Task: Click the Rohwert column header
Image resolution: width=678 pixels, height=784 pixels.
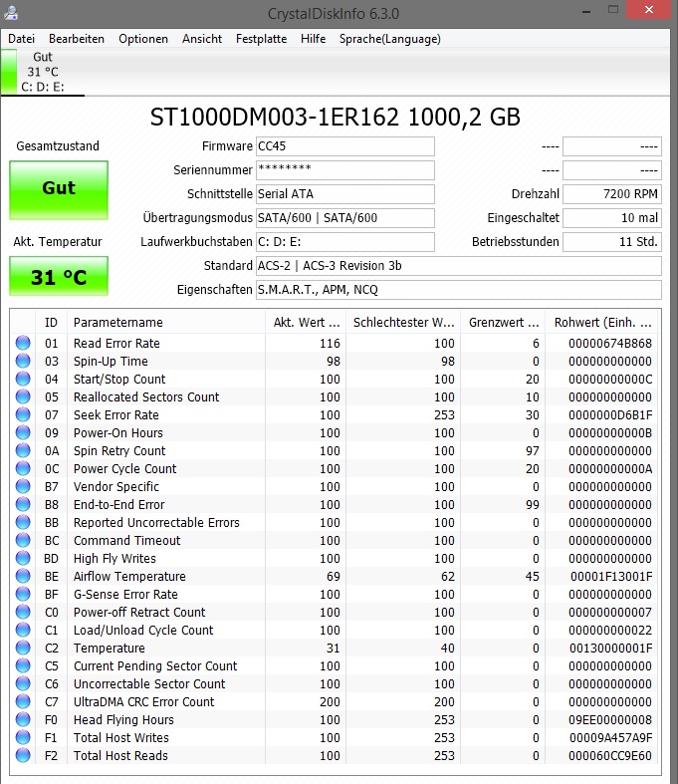Action: pos(601,323)
